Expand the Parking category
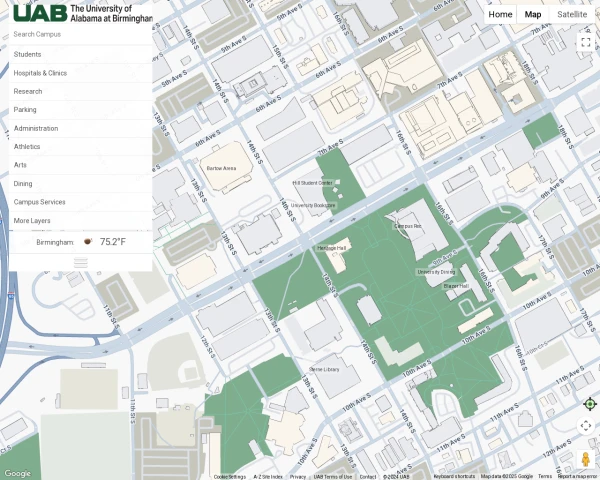 80,110
